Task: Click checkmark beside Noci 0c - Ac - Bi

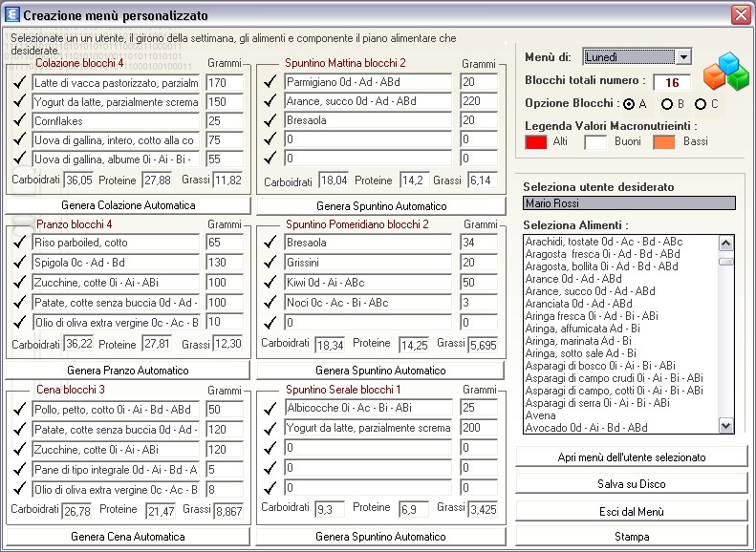Action: (x=270, y=302)
